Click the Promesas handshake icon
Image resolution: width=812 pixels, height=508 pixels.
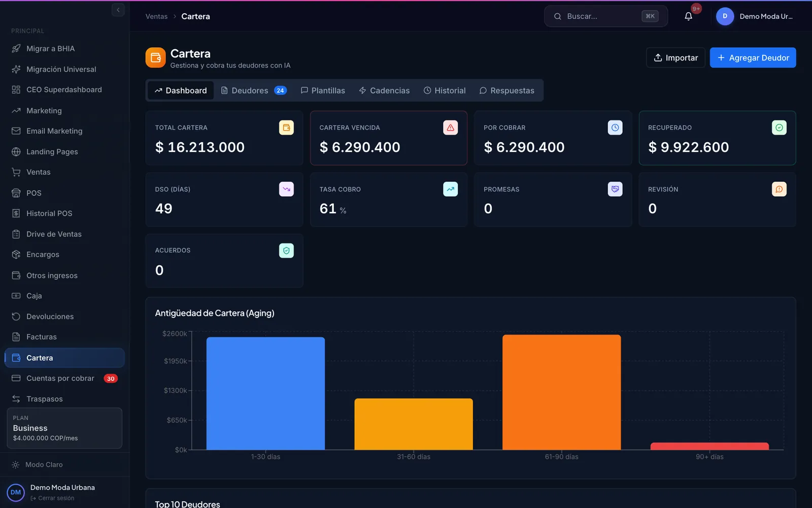615,189
